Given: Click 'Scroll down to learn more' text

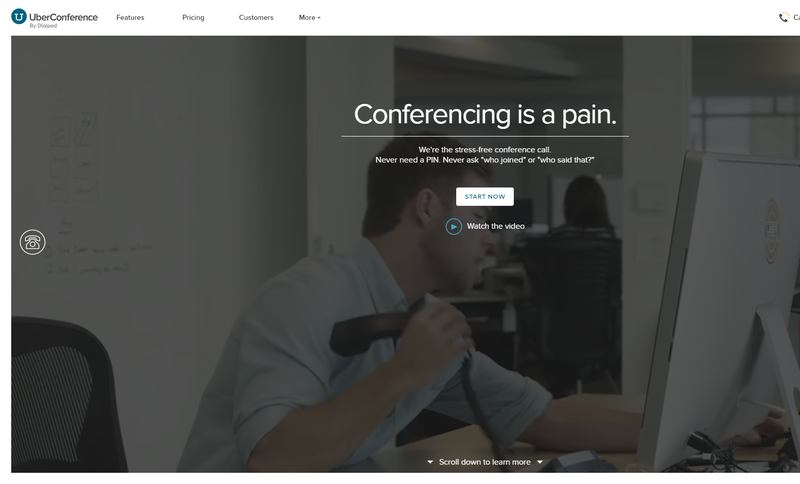Looking at the screenshot, I should pos(485,462).
